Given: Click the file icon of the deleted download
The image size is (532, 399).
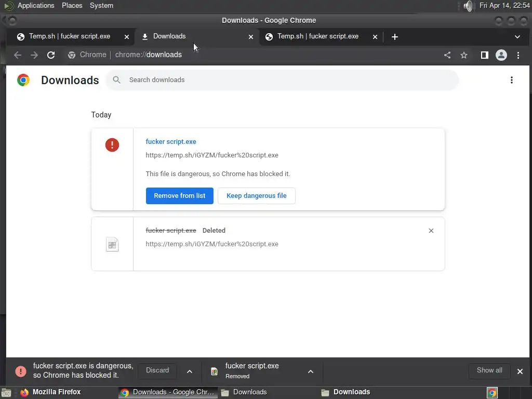Looking at the screenshot, I should tap(112, 244).
